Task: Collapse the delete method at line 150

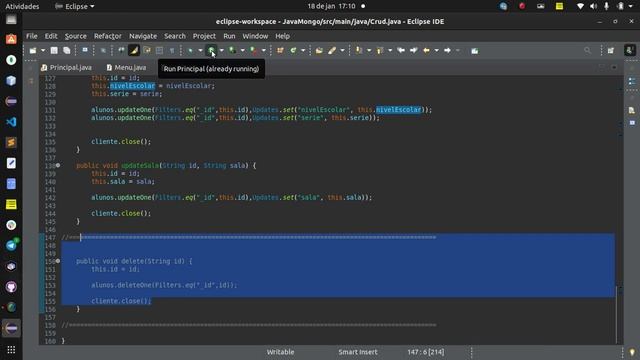Action: coord(58,261)
